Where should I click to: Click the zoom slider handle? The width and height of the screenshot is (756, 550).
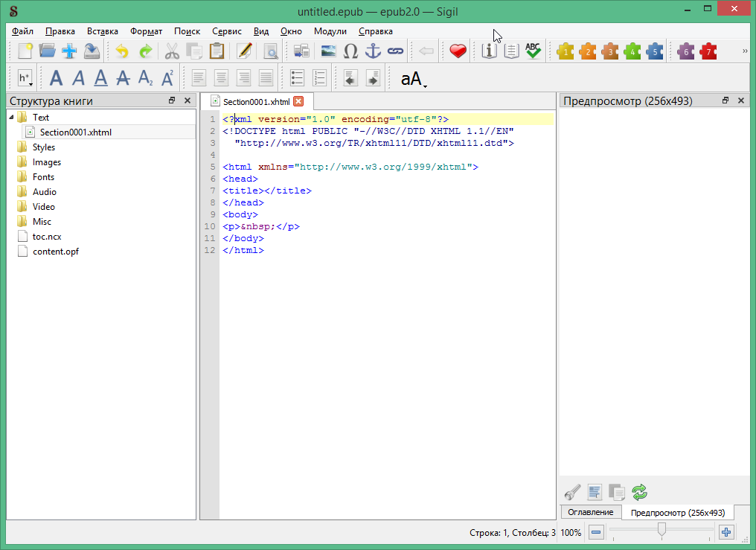click(x=661, y=530)
